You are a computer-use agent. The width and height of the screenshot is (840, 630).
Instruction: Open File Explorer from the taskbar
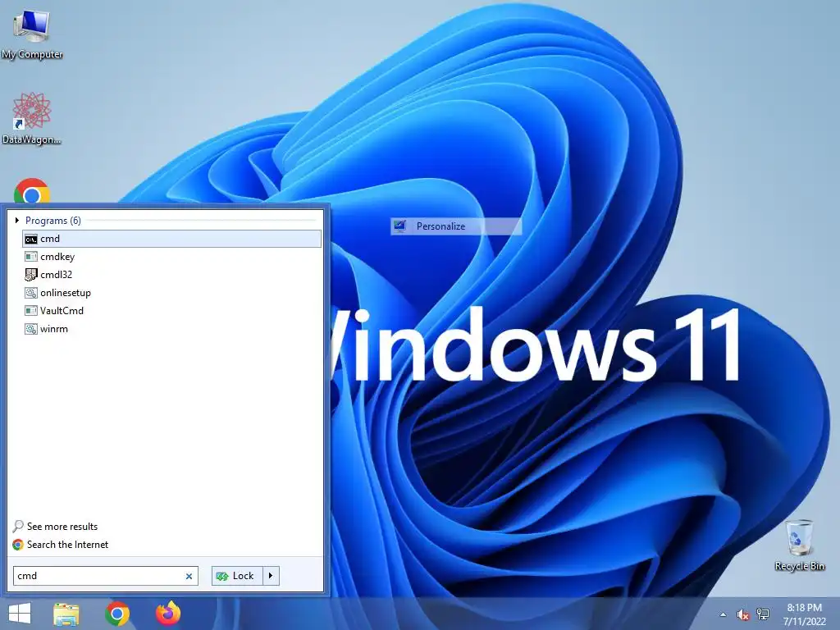66,614
